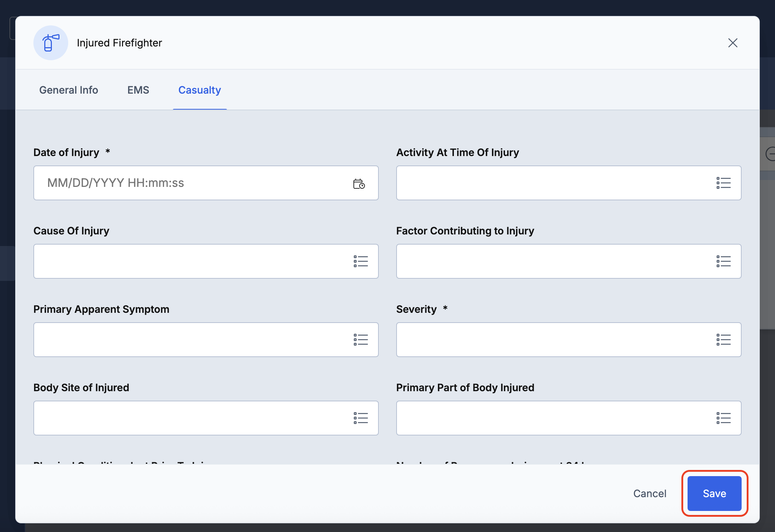Image resolution: width=775 pixels, height=532 pixels.
Task: Click the Save button
Action: coord(714,494)
